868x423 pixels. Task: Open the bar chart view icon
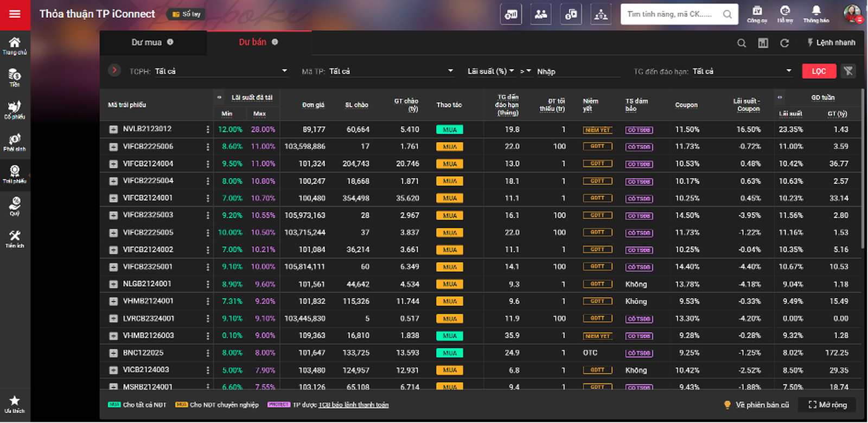tap(763, 43)
